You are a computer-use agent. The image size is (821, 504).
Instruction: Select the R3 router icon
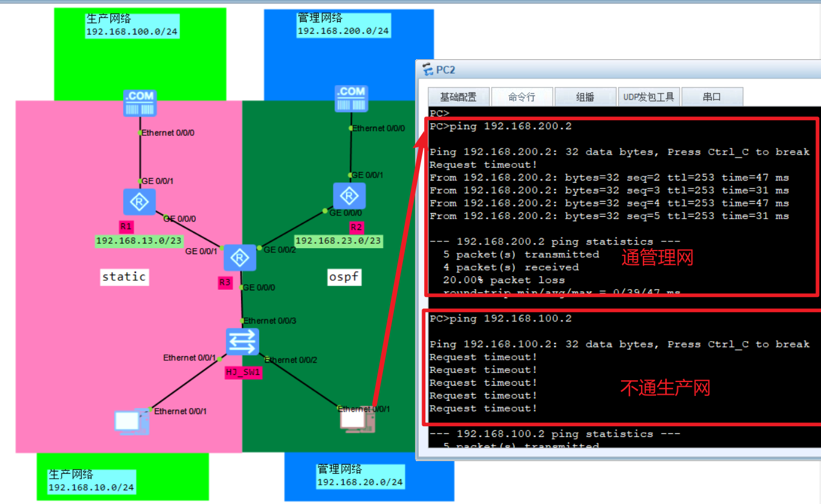[x=240, y=258]
